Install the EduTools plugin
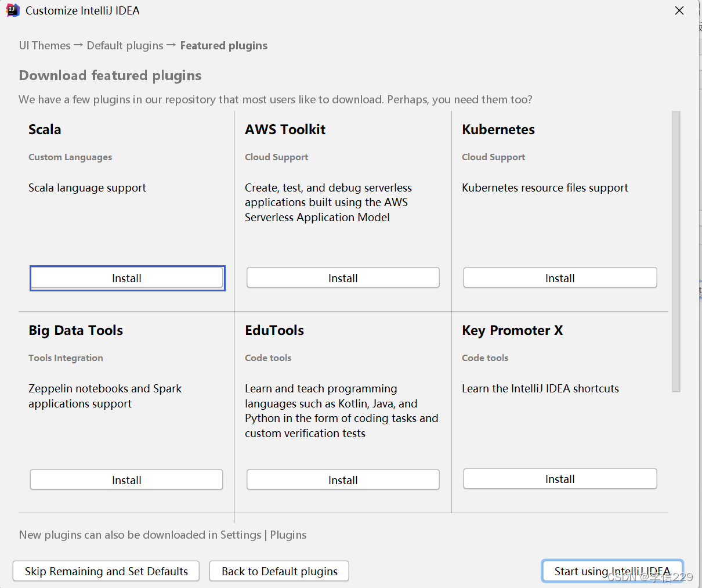702x588 pixels. 343,480
